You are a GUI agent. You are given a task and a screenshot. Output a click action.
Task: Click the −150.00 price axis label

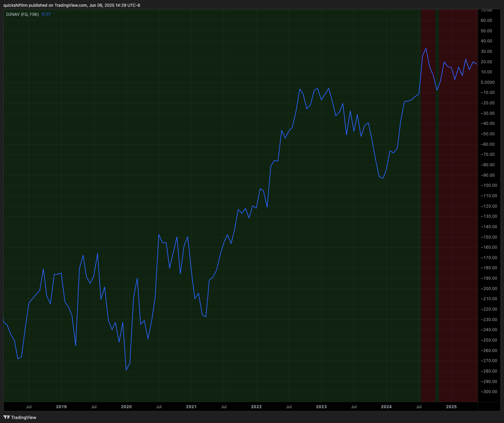pyautogui.click(x=489, y=237)
